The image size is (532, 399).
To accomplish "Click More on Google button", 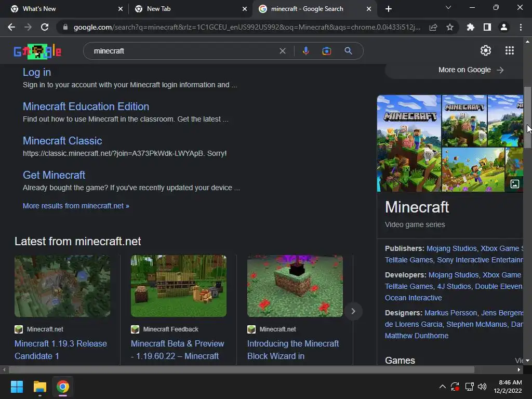I will click(471, 70).
